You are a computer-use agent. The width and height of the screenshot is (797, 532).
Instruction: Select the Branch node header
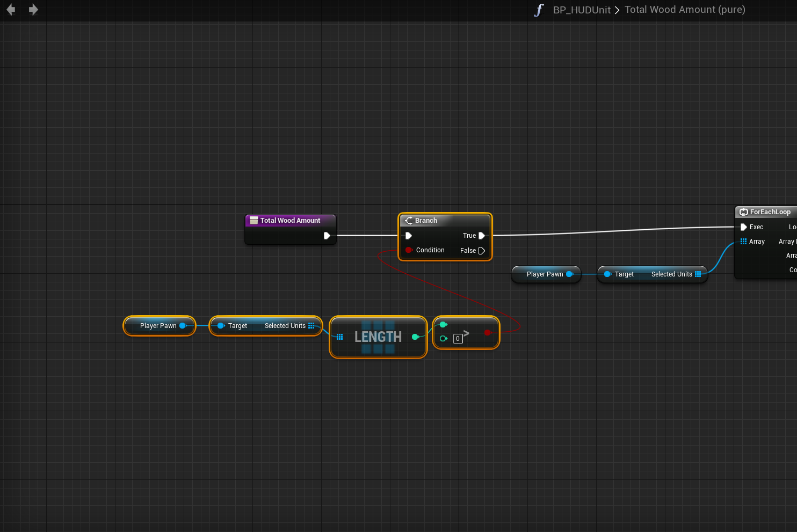click(x=445, y=221)
